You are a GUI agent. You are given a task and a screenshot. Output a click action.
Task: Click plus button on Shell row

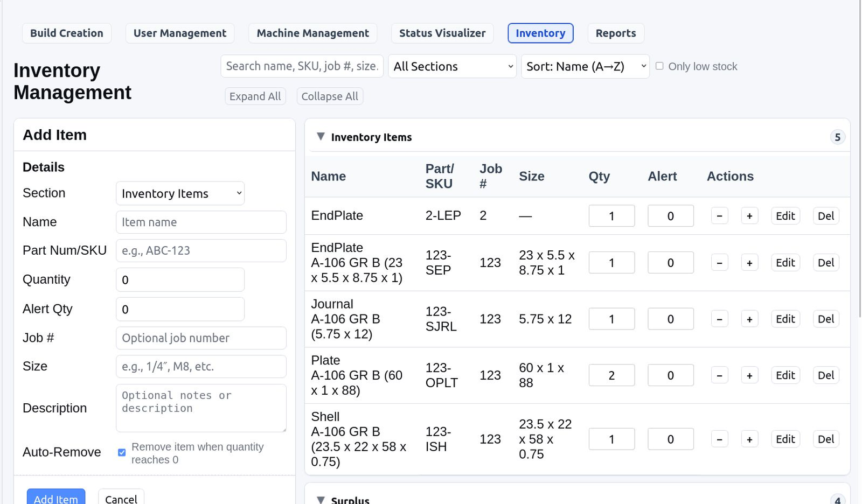(749, 439)
